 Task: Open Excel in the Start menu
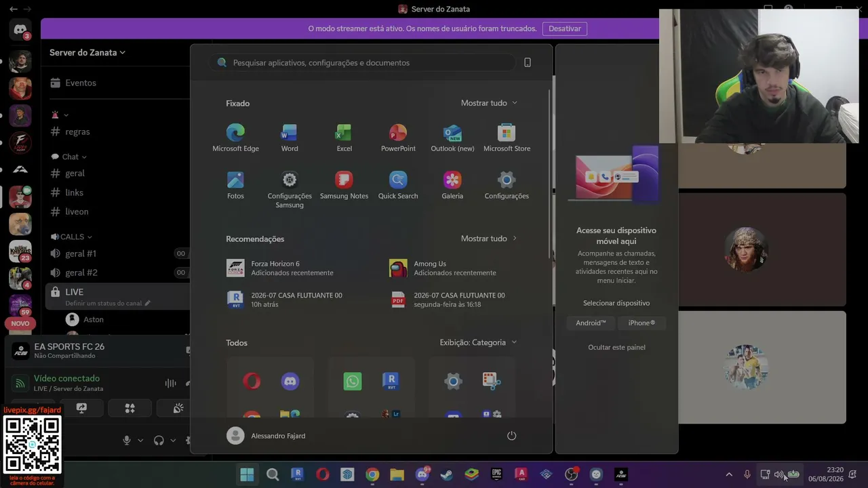tap(344, 138)
